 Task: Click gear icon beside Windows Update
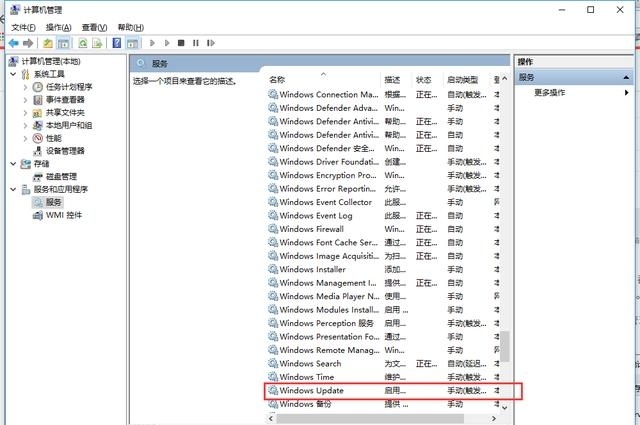(x=273, y=390)
